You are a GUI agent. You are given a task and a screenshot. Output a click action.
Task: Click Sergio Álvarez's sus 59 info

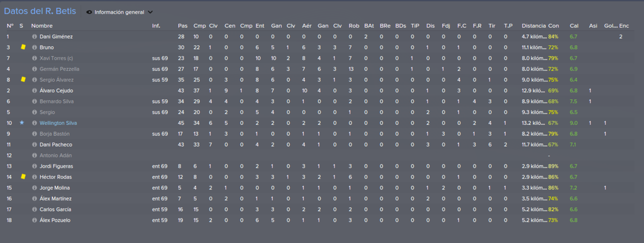coord(160,80)
